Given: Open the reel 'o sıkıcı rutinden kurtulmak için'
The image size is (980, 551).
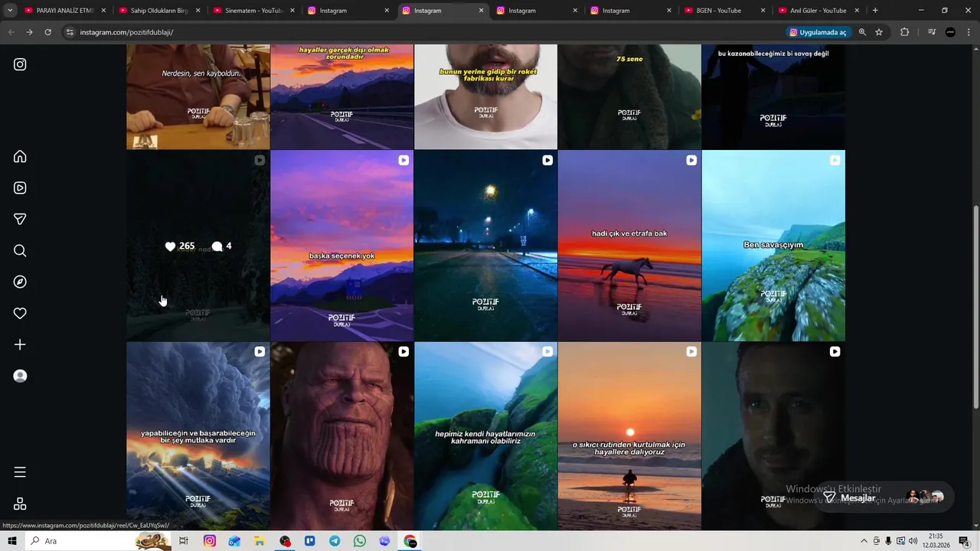Looking at the screenshot, I should 629,436.
